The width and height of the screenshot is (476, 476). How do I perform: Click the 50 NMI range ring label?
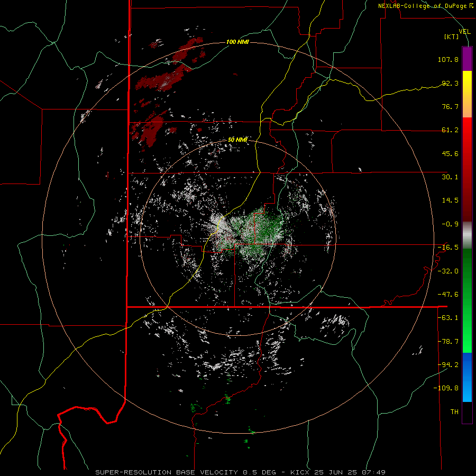237,140
